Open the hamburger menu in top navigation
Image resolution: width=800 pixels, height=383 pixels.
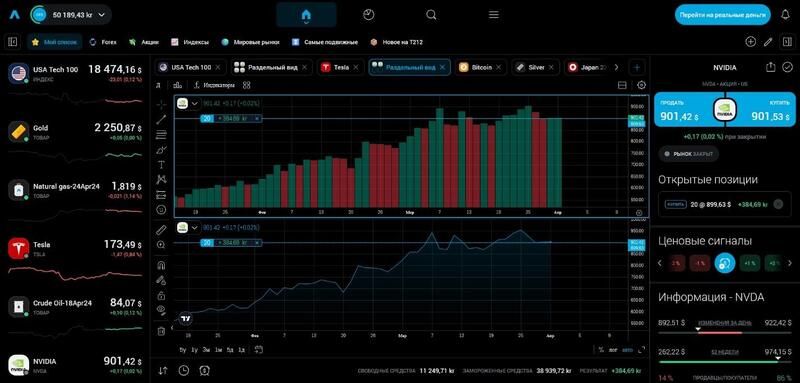(493, 15)
